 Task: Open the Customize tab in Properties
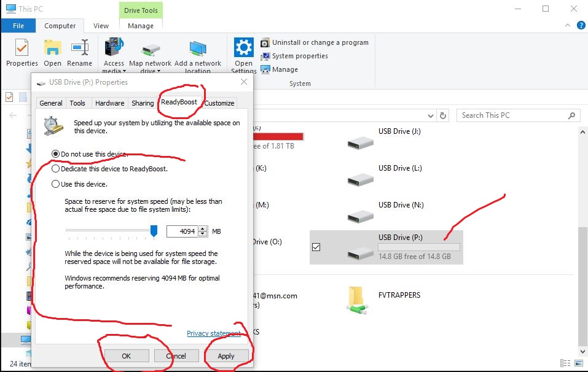click(219, 103)
